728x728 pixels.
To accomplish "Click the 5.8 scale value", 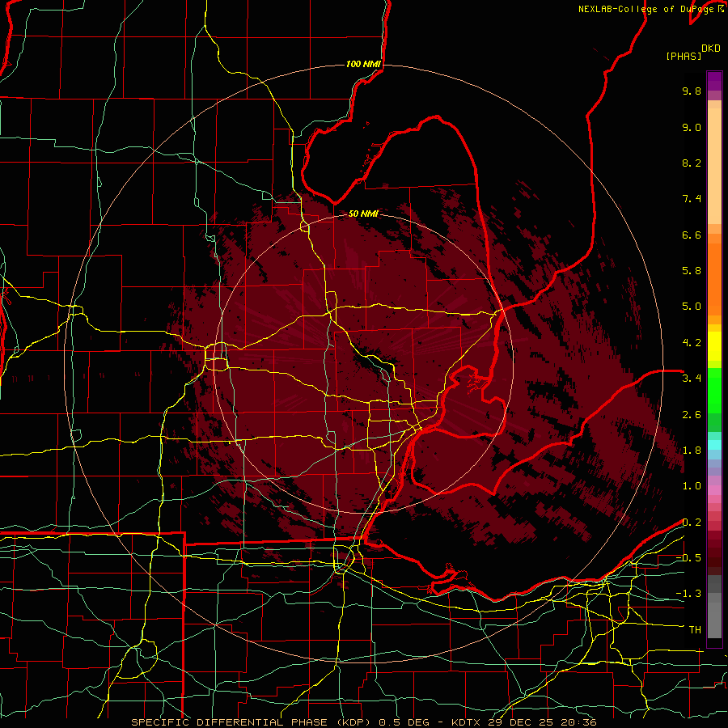I will [692, 271].
